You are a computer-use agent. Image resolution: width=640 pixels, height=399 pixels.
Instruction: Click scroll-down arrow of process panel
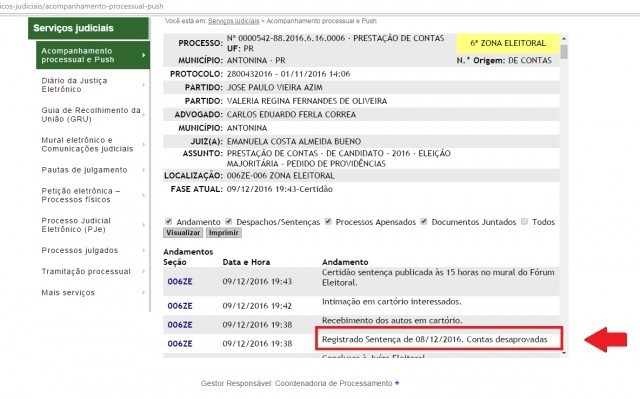[x=564, y=353]
